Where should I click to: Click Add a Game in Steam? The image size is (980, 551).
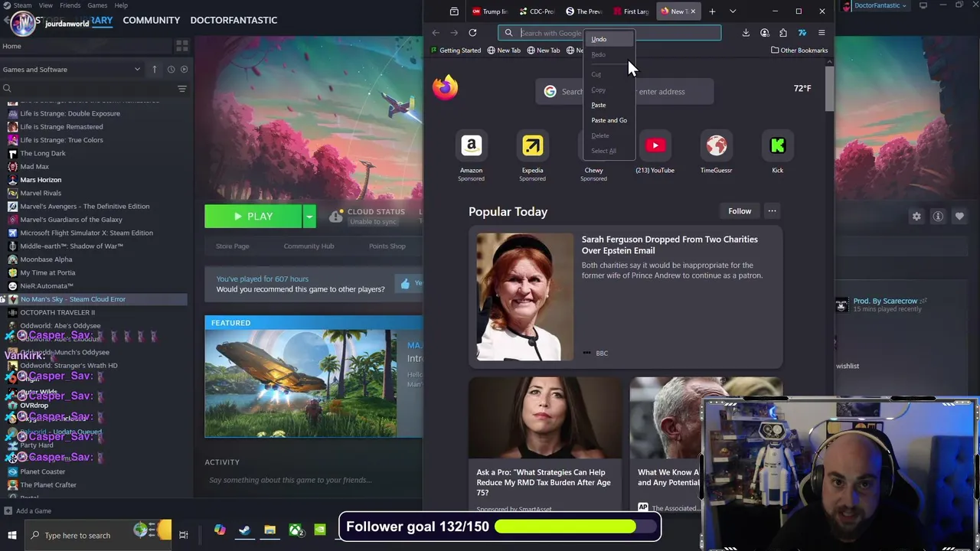[28, 510]
